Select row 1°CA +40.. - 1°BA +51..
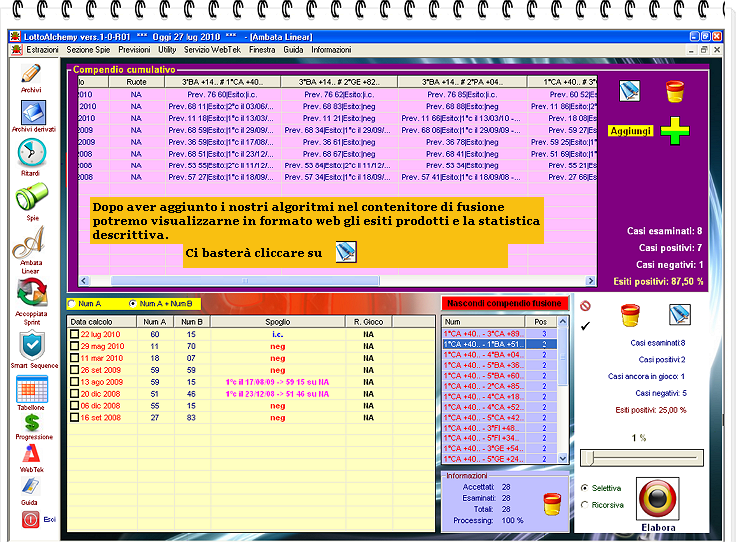This screenshot has width=736, height=542. click(x=499, y=344)
